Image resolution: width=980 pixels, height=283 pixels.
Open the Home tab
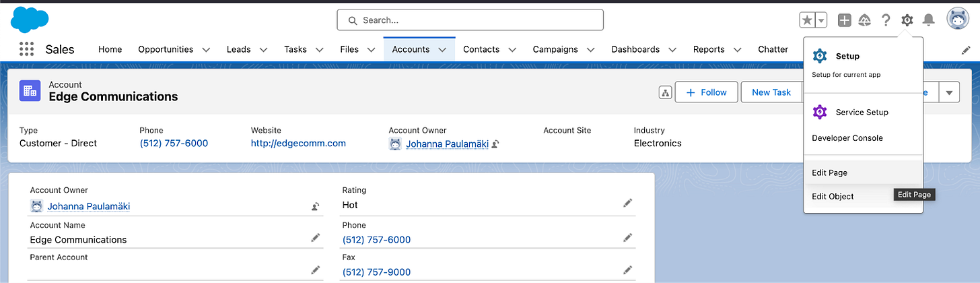point(110,49)
